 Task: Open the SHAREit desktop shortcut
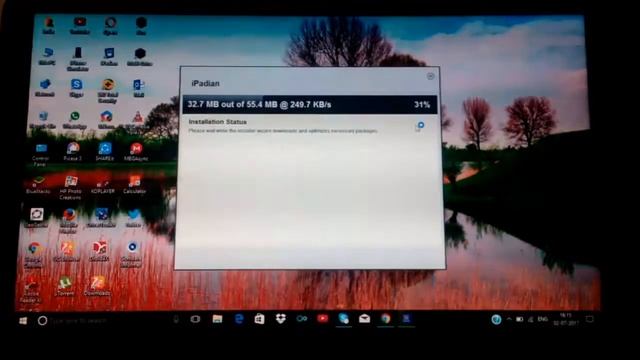coord(104,151)
